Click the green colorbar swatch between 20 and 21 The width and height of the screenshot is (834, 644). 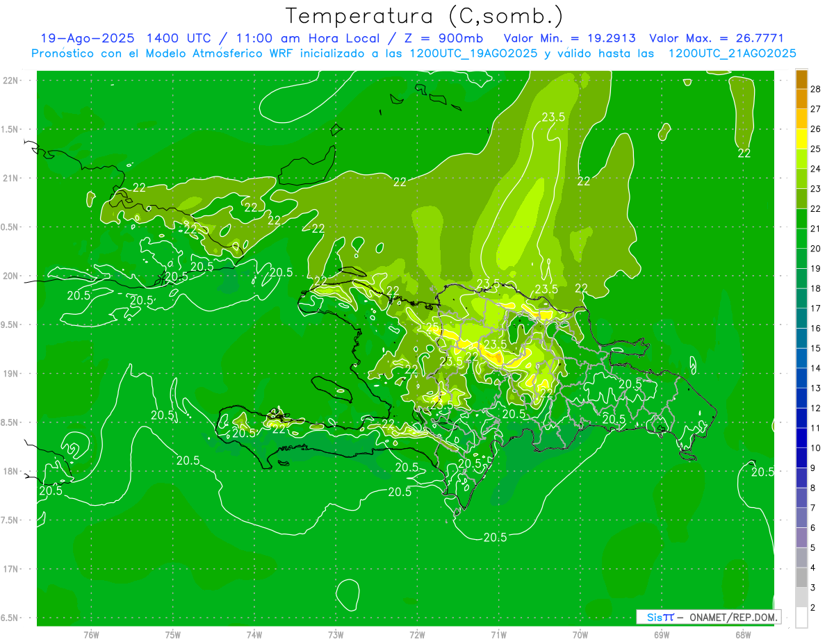801,239
